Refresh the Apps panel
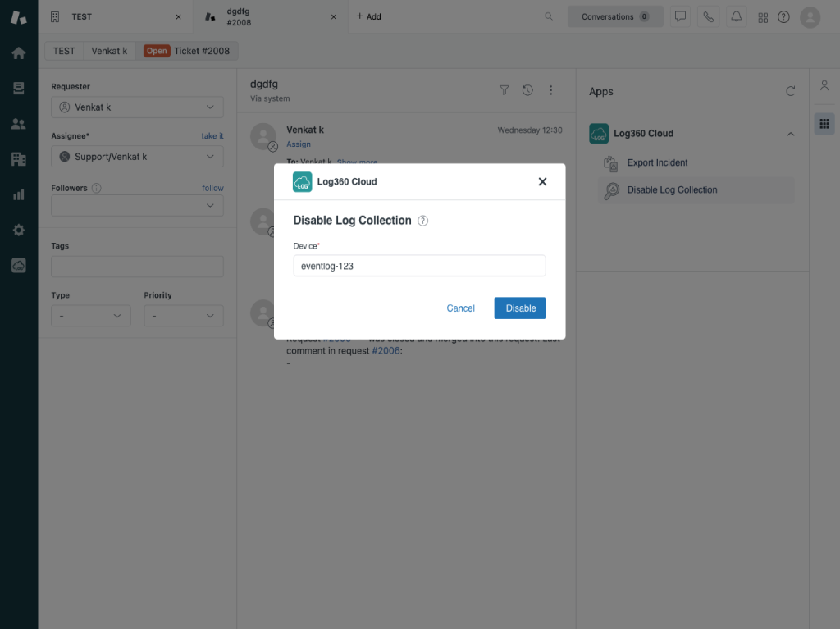The width and height of the screenshot is (840, 630). (790, 91)
